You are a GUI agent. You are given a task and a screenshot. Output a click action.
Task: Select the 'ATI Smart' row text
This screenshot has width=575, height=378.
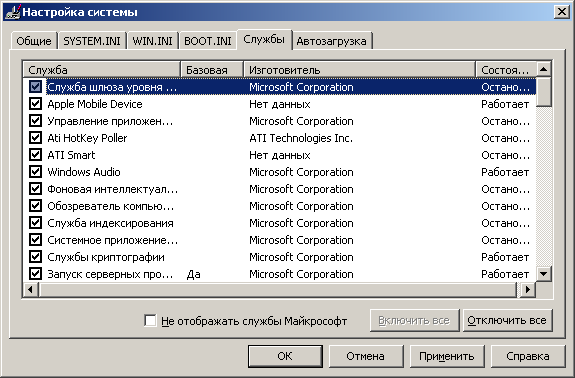[71, 155]
